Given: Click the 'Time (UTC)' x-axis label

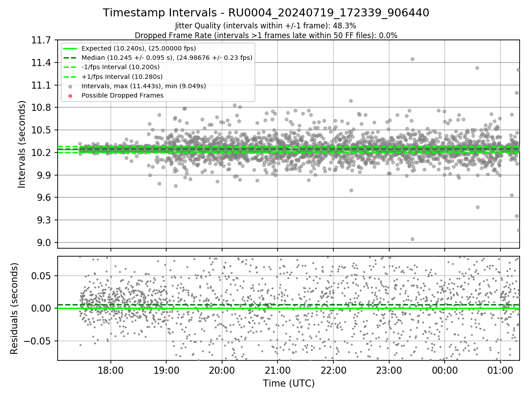Looking at the screenshot, I should 289,383.
